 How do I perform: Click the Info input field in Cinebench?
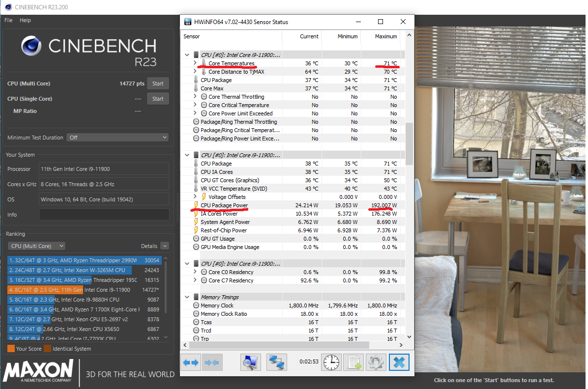pyautogui.click(x=104, y=214)
